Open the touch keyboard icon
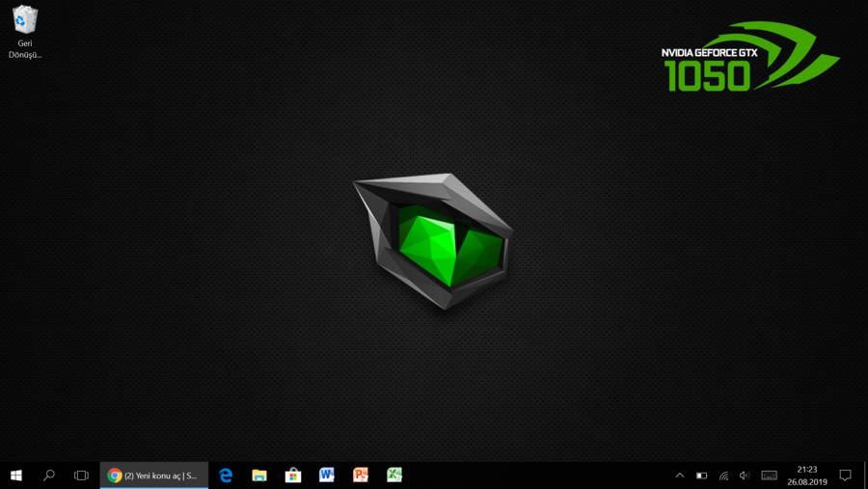 coord(769,475)
